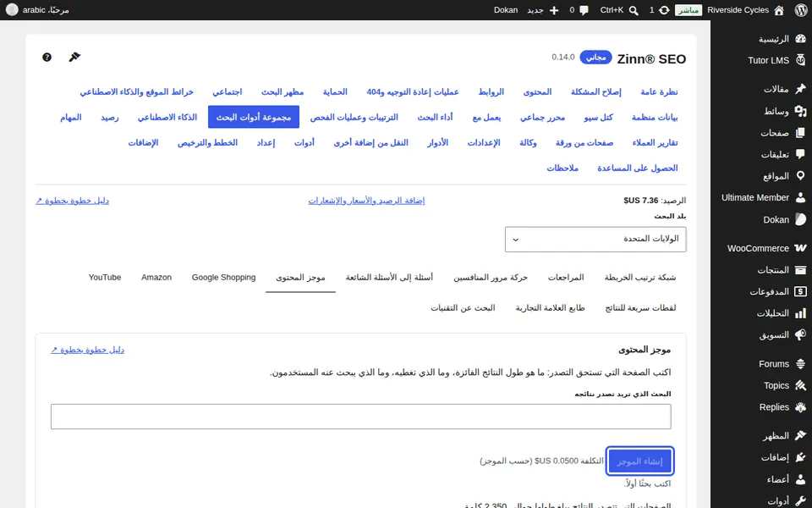Open the Ctrl+K search magnifier icon

[x=634, y=10]
